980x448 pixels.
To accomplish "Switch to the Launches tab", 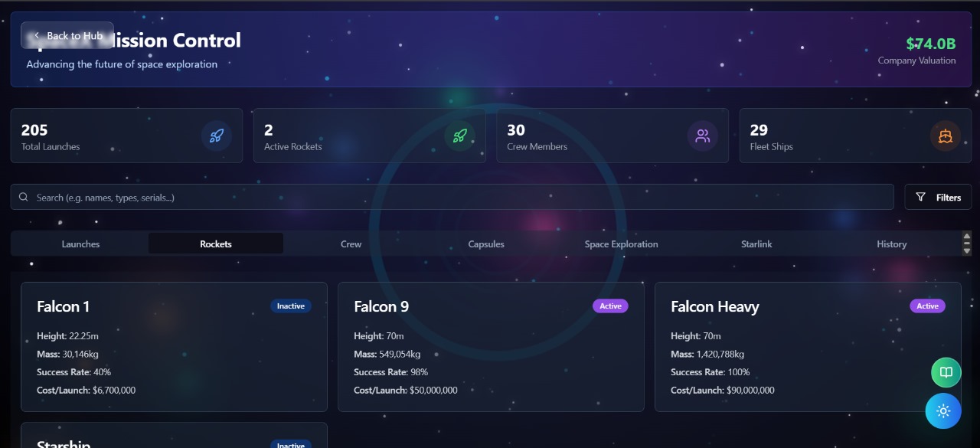I will tap(80, 244).
